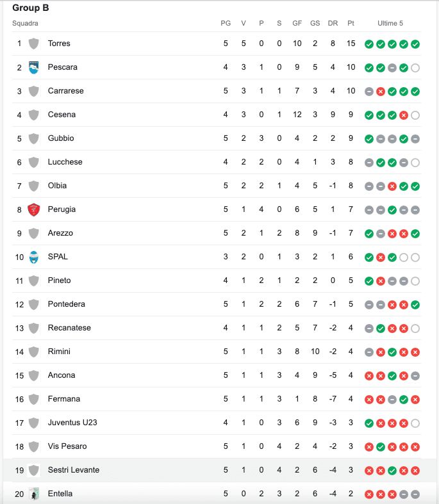439x504 pixels.
Task: Open the Carrarese team link
Action: 65,91
